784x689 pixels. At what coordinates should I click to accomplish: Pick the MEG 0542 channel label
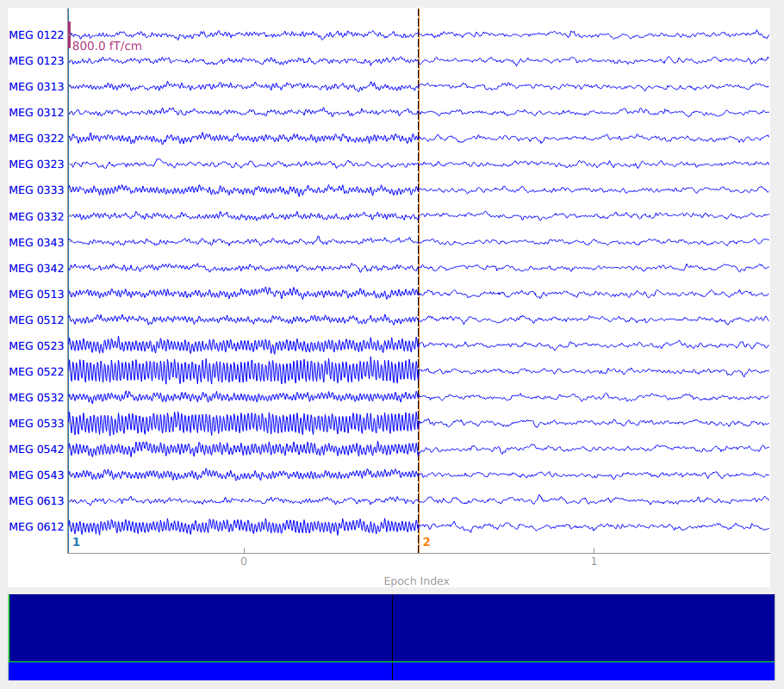[36, 449]
